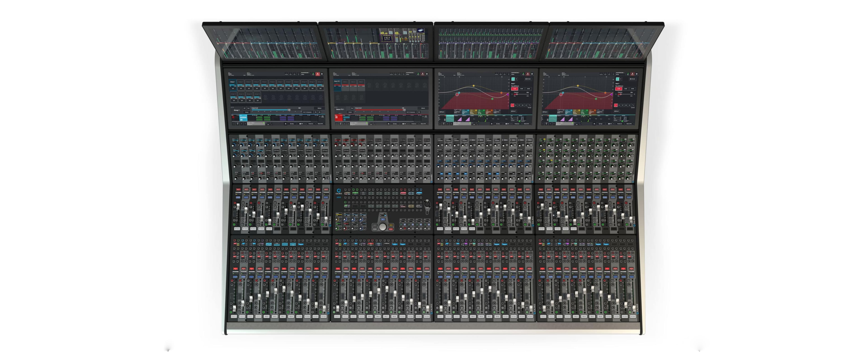Select low-cut filter shape icon on left EQ screen
The image size is (868, 352).
(512, 105)
